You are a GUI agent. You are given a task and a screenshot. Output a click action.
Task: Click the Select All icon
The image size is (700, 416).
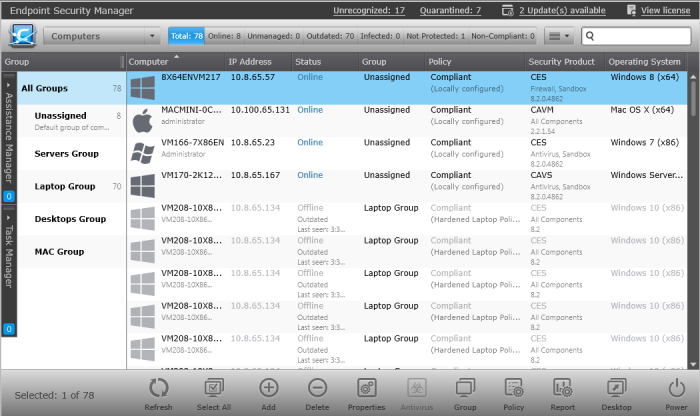[x=214, y=388]
